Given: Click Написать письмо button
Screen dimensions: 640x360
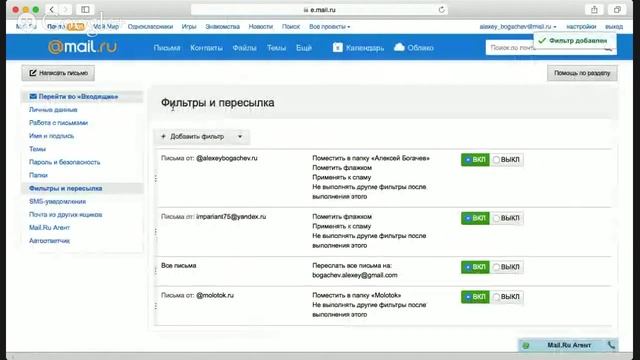Looking at the screenshot, I should 58,73.
